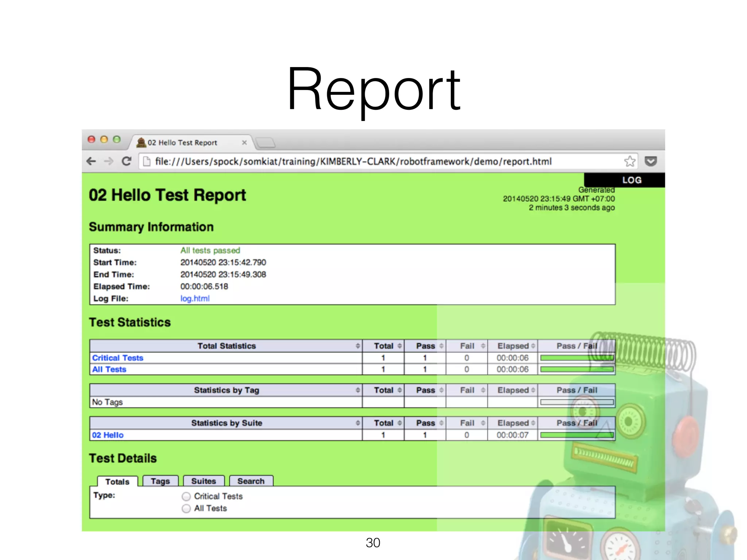Sort Statistics by Tag Elapsed column

513,390
